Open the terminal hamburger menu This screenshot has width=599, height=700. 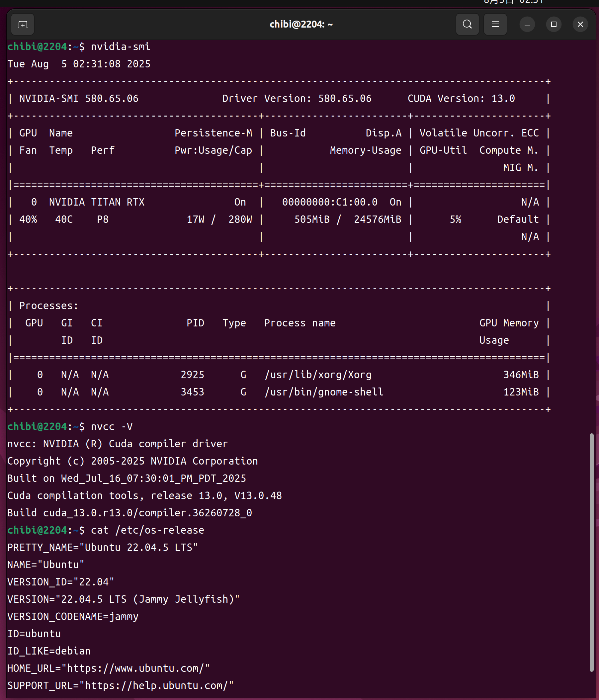point(495,25)
